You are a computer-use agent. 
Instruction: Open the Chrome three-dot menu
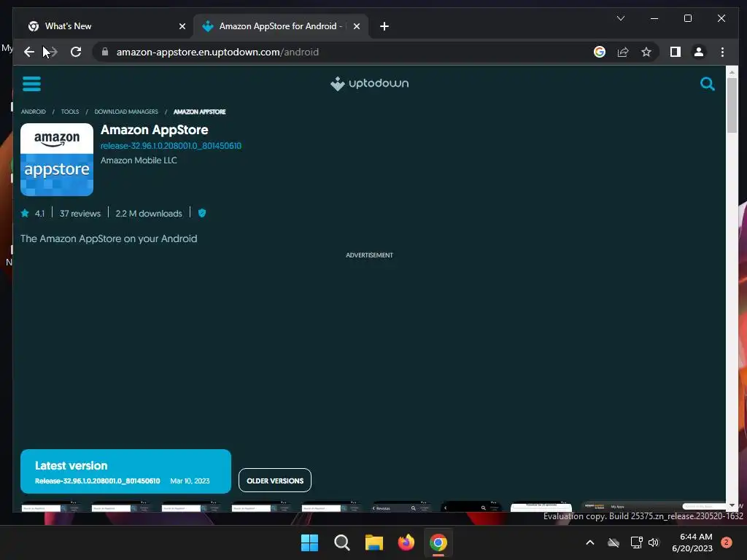[x=722, y=52]
